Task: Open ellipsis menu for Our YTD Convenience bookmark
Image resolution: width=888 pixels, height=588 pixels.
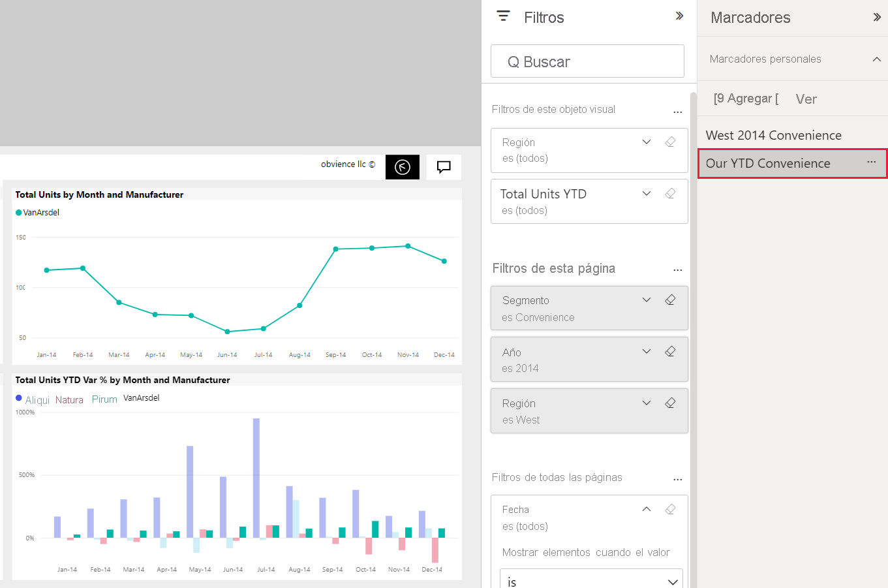Action: [x=872, y=162]
